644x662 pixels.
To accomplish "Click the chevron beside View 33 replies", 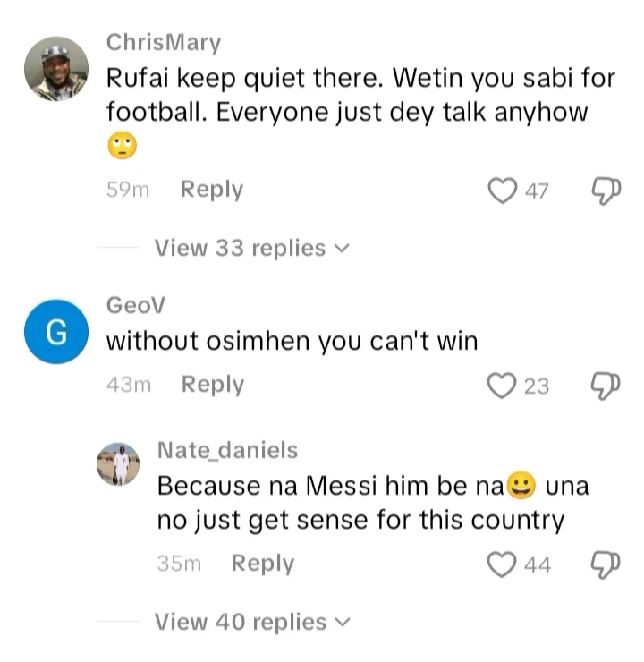I will coord(340,249).
